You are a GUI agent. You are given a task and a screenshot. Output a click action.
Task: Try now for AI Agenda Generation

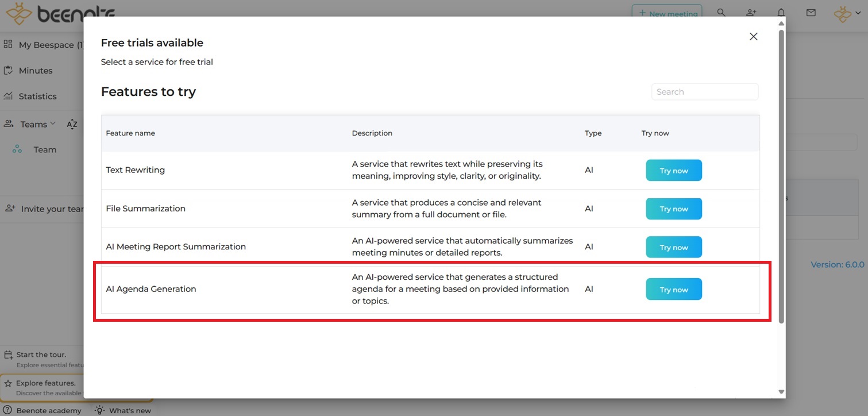tap(673, 290)
